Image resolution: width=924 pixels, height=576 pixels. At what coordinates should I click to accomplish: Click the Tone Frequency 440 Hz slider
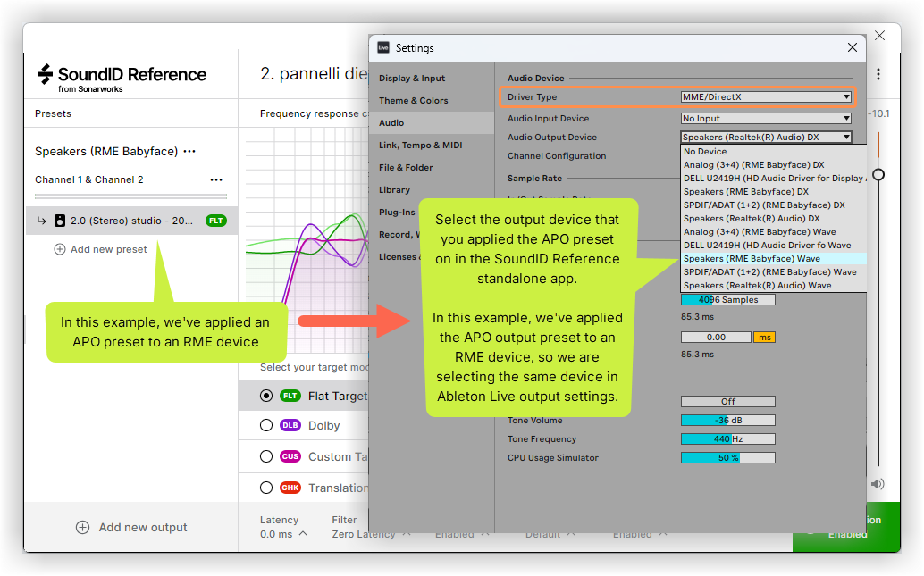[x=727, y=438]
